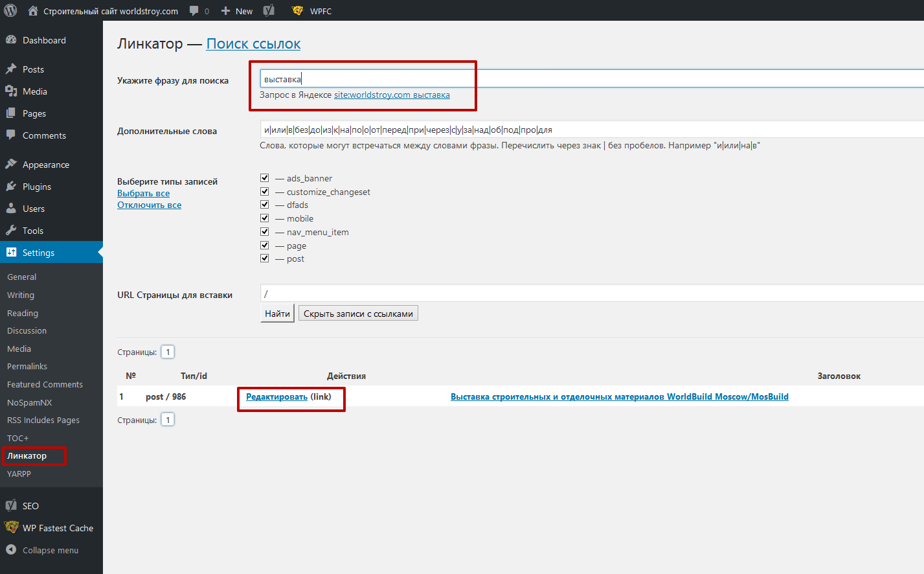
Task: Open the site home icon
Action: click(33, 10)
